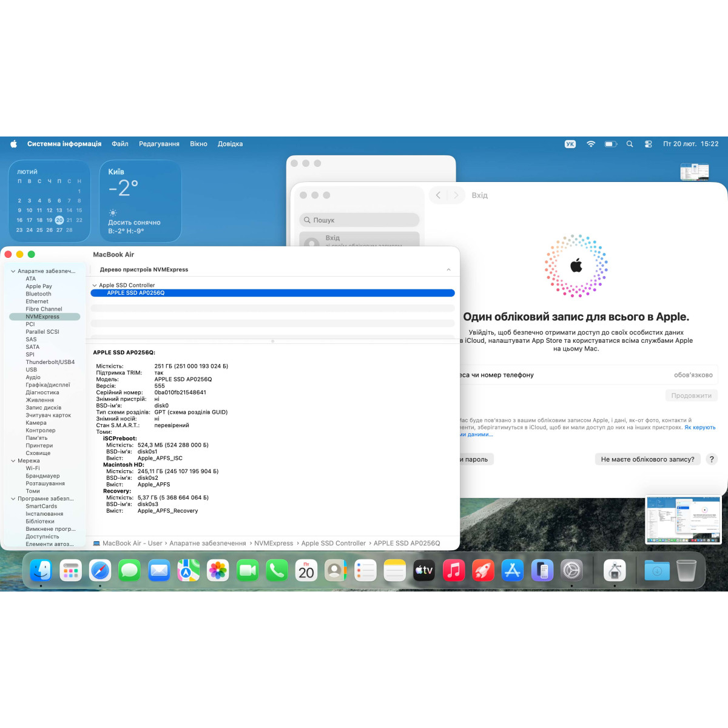The height and width of the screenshot is (728, 728).
Task: Click Не маєте облікового запису? button
Action: [647, 459]
